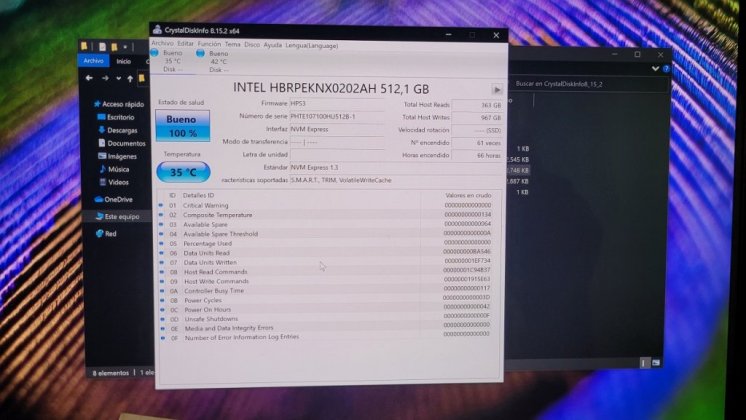Click the 35 °C temperature button

coord(183,172)
